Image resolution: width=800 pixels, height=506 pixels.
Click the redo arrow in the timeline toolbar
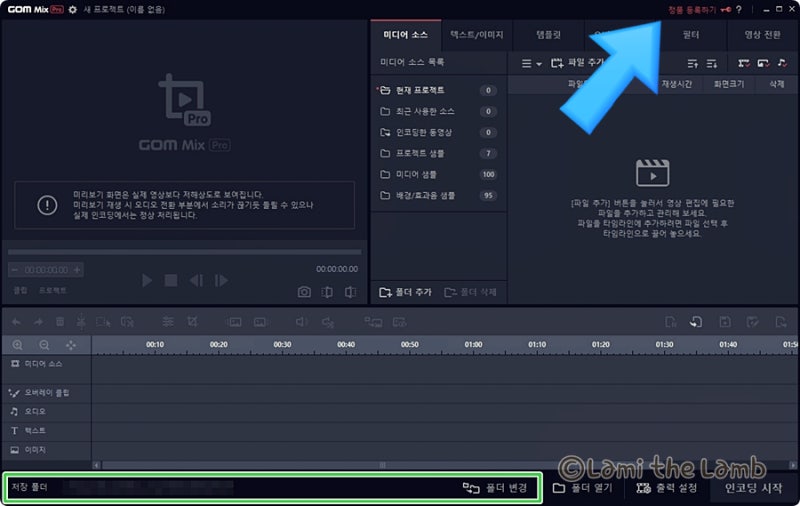tap(38, 322)
